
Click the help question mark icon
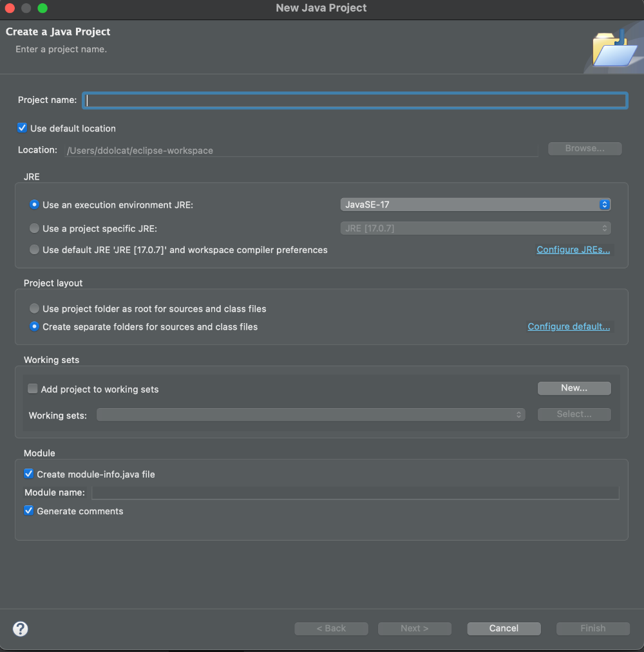click(21, 629)
